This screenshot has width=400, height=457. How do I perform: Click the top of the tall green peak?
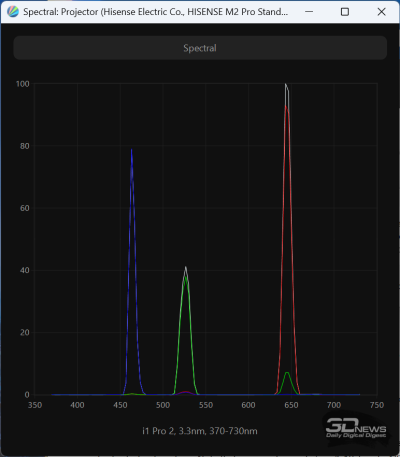click(x=185, y=277)
